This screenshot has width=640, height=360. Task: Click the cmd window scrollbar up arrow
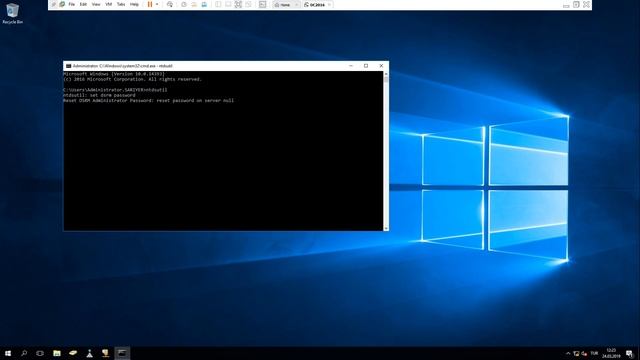[x=386, y=74]
